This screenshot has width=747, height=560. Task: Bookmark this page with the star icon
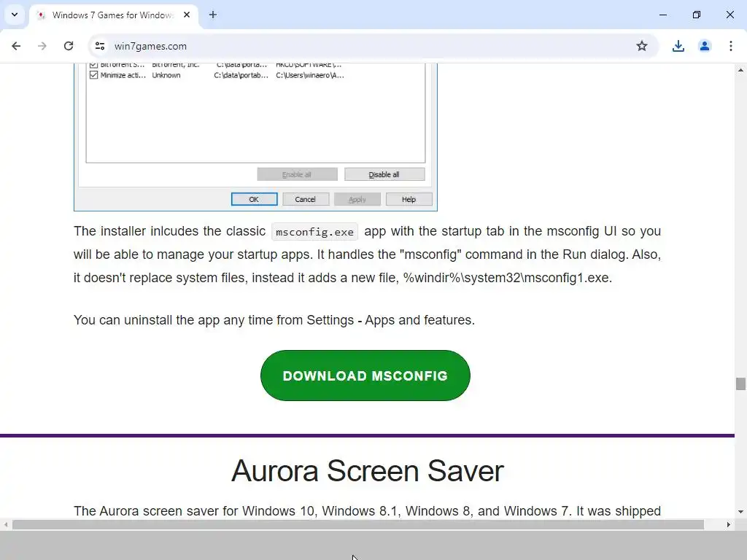(x=642, y=46)
